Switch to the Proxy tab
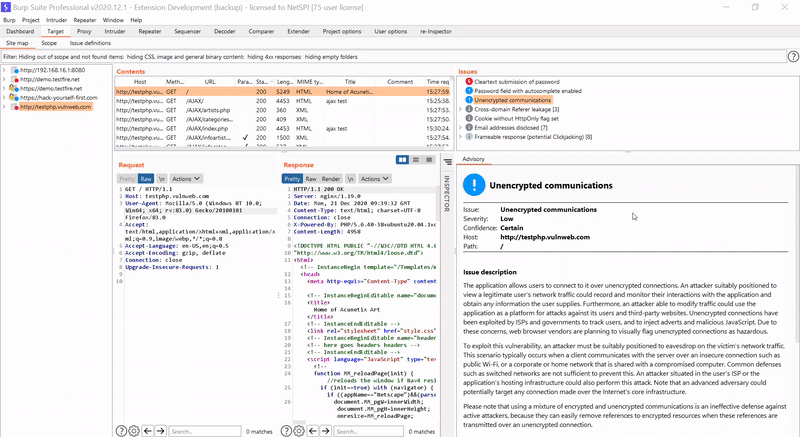The height and width of the screenshot is (437, 800). (x=84, y=31)
